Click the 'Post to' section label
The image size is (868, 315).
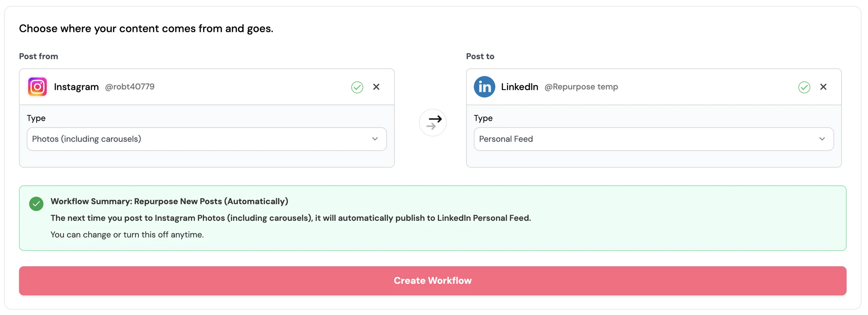pos(480,56)
